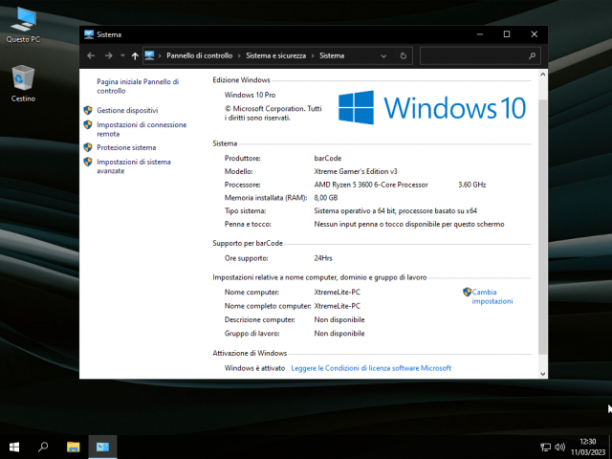Click the Windows 10 Pro edition text
The image size is (612, 459).
point(250,95)
